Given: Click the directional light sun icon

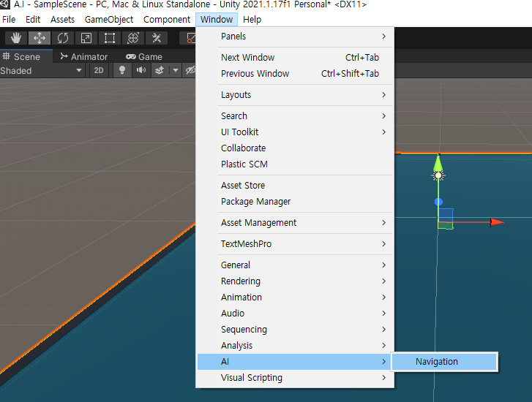Looking at the screenshot, I should click(438, 175).
